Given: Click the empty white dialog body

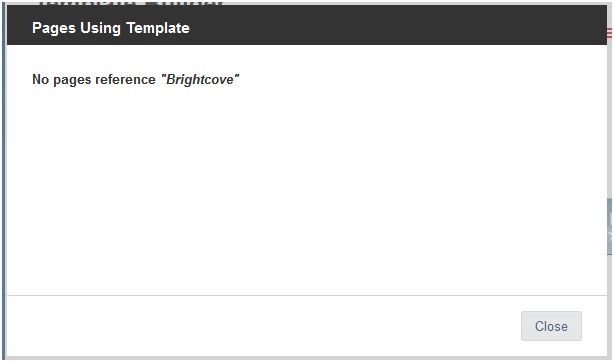Looking at the screenshot, I should tap(307, 188).
